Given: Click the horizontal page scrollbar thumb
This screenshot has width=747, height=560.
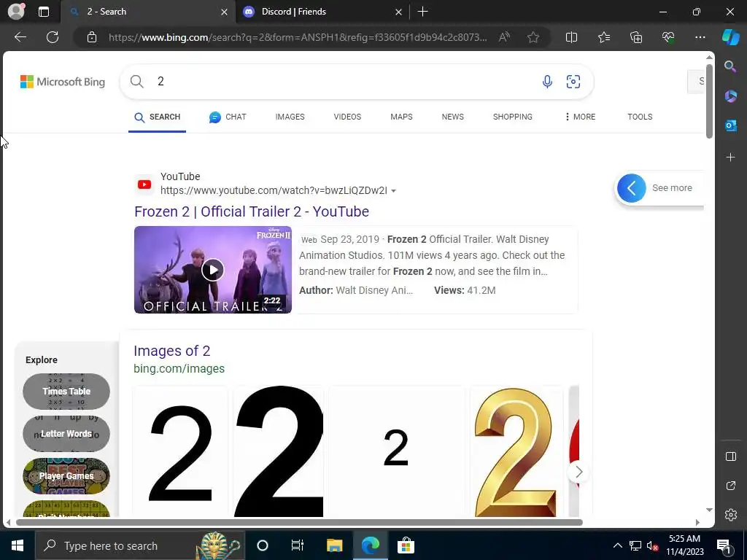Looking at the screenshot, I should (x=299, y=522).
